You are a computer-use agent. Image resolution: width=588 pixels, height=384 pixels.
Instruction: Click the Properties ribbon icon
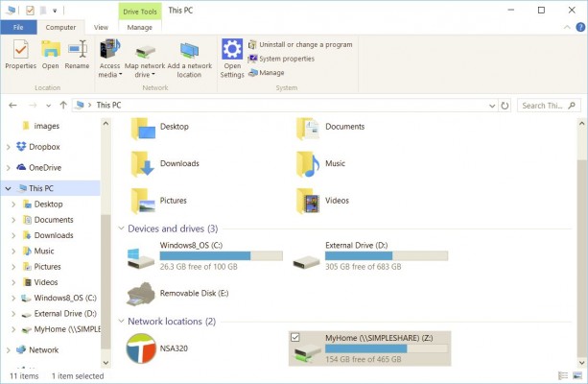(x=20, y=52)
